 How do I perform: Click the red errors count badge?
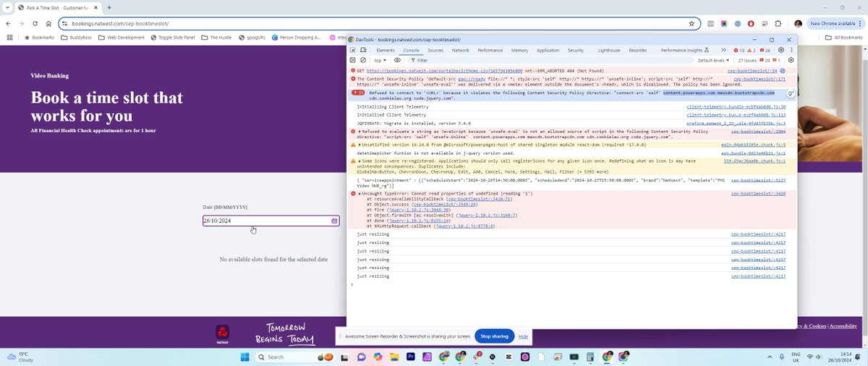(739, 50)
